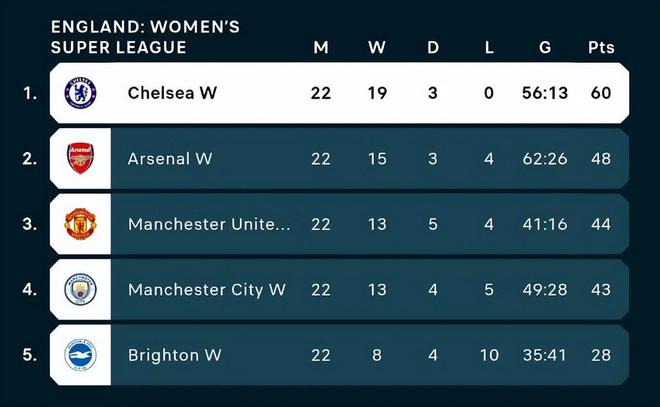Open the Brighton W team link
This screenshot has width=660, height=407.
coord(174,355)
